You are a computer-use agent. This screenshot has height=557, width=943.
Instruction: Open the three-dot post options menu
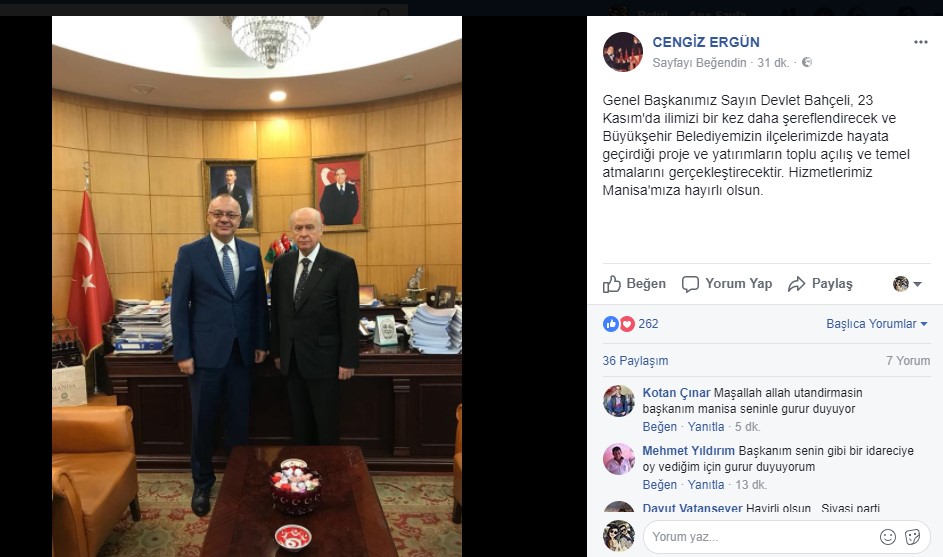[920, 42]
